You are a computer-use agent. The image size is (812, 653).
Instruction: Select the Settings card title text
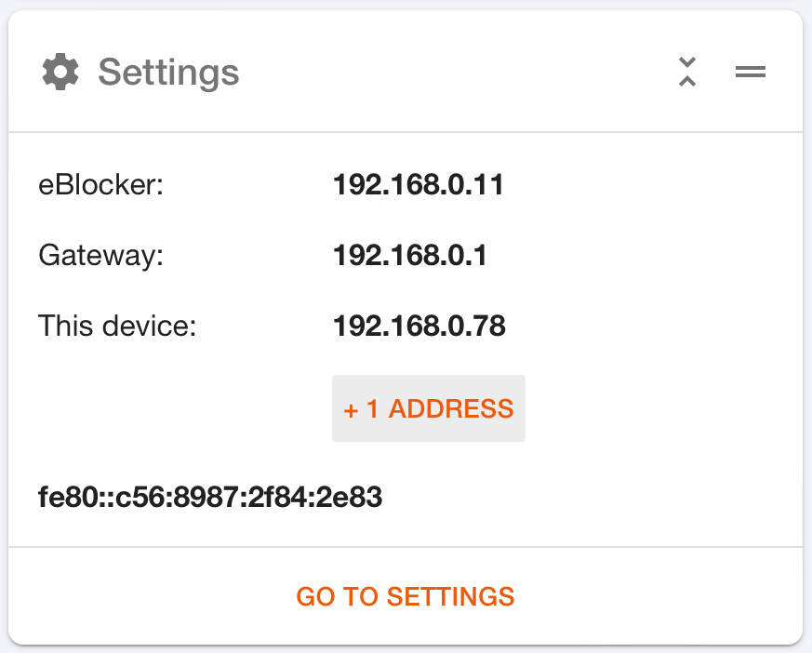pos(169,73)
